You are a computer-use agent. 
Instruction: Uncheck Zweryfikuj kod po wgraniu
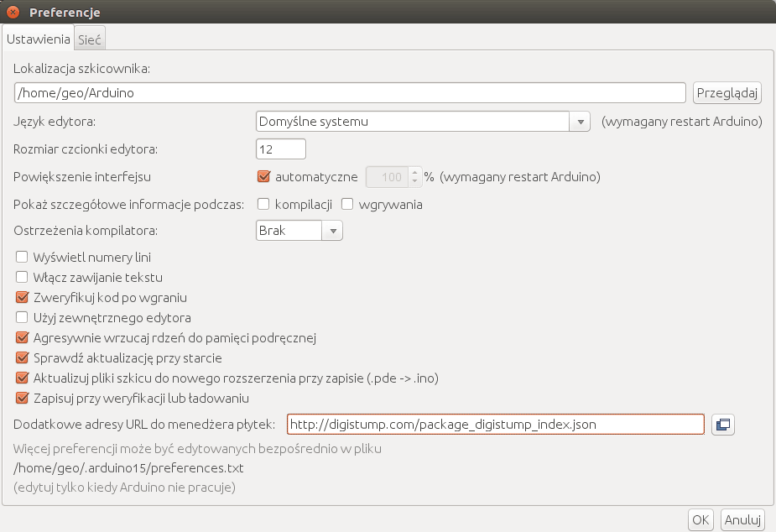point(23,297)
